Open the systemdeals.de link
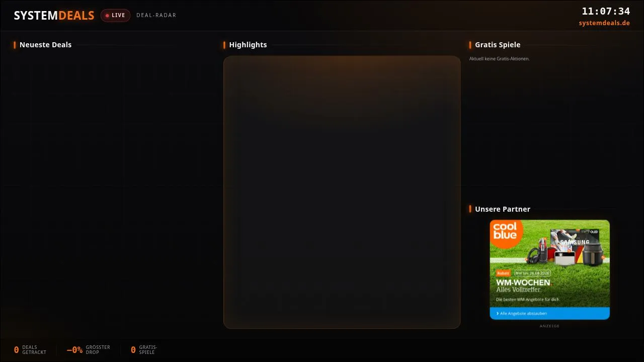 (604, 23)
